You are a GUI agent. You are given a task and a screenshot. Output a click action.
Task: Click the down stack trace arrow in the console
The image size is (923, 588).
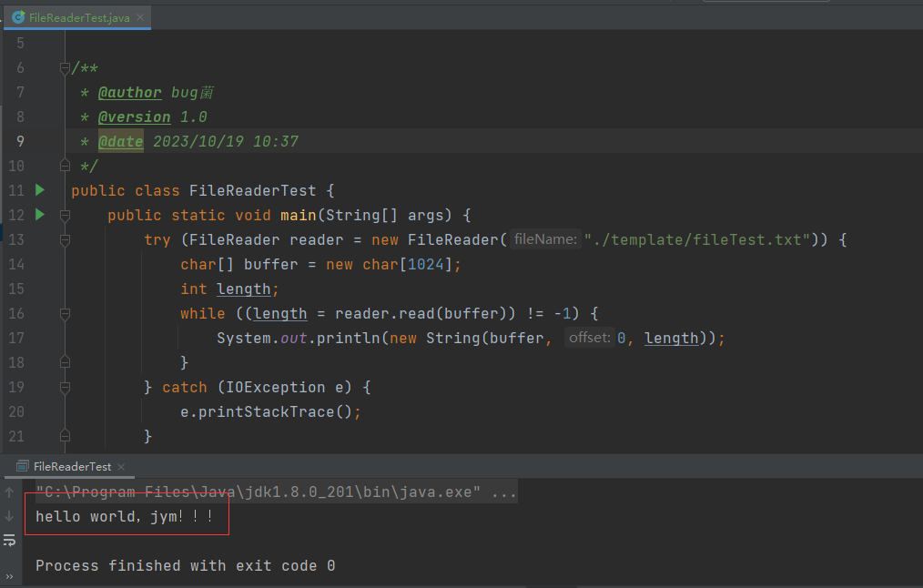point(9,517)
